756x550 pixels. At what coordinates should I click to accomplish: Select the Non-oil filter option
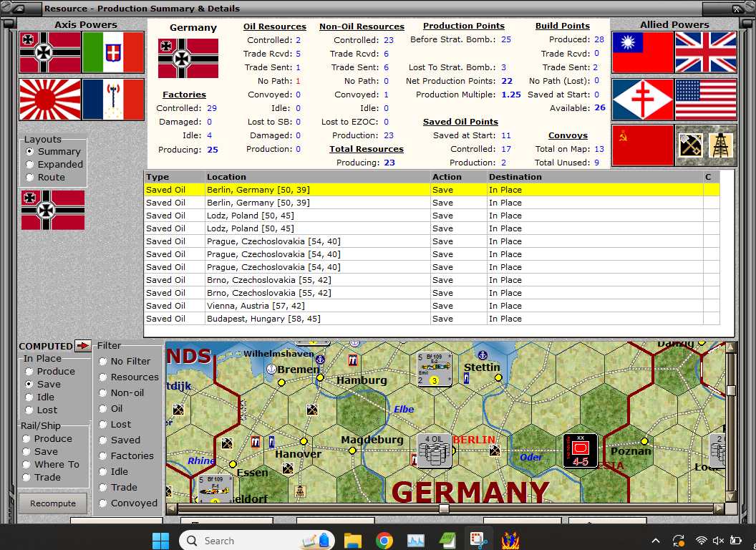pos(102,393)
